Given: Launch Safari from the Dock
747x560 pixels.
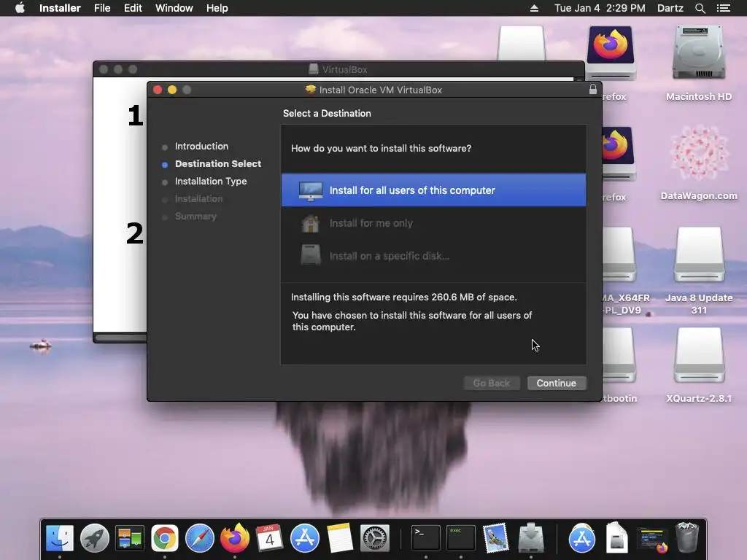Looking at the screenshot, I should 200,538.
